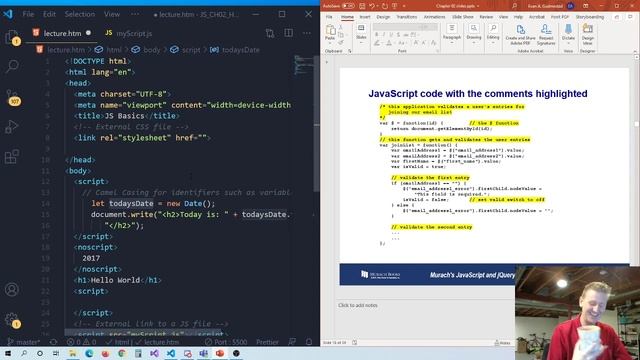The width and height of the screenshot is (640, 360).
Task: Open the Extensions view in VS Code
Action: click(11, 156)
